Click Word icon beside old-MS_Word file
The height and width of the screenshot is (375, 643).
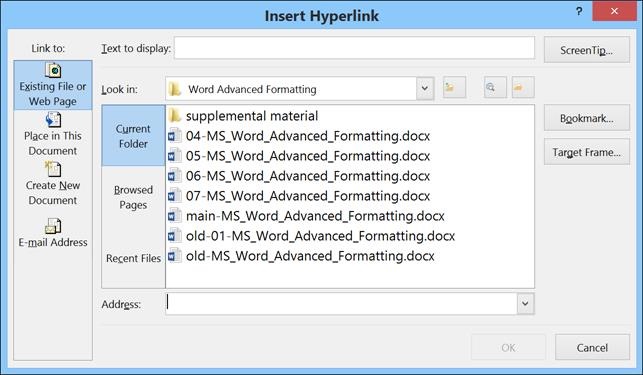(x=174, y=256)
